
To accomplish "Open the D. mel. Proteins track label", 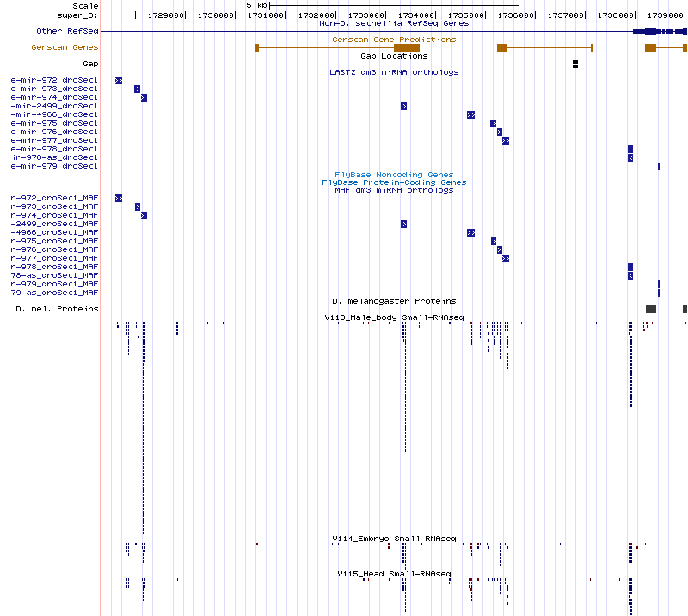I will pyautogui.click(x=57, y=309).
